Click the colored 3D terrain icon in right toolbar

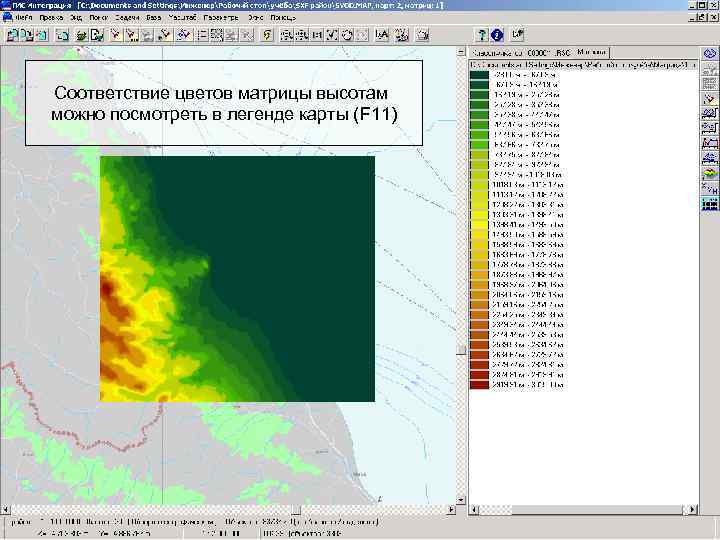[x=709, y=172]
